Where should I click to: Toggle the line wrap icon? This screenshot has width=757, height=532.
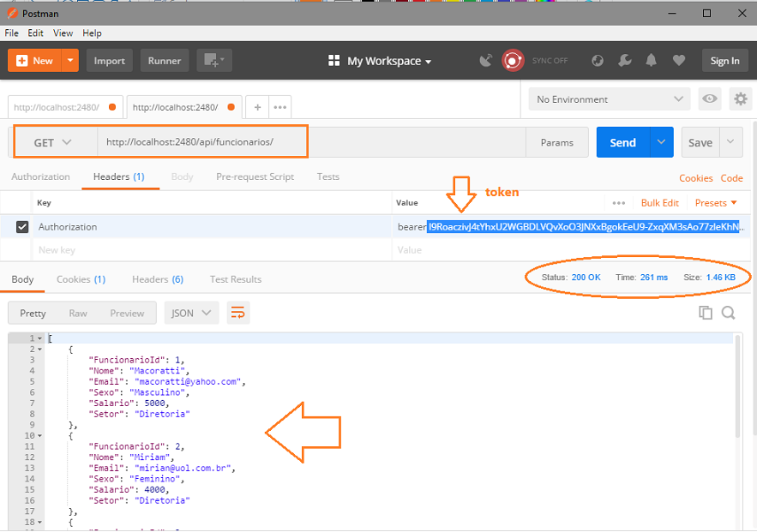click(238, 313)
